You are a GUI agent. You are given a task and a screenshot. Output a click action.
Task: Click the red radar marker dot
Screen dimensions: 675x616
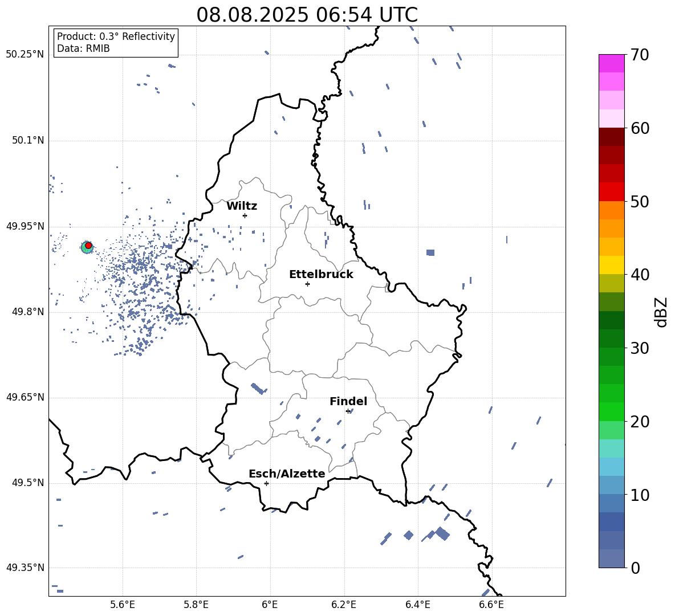tap(89, 246)
